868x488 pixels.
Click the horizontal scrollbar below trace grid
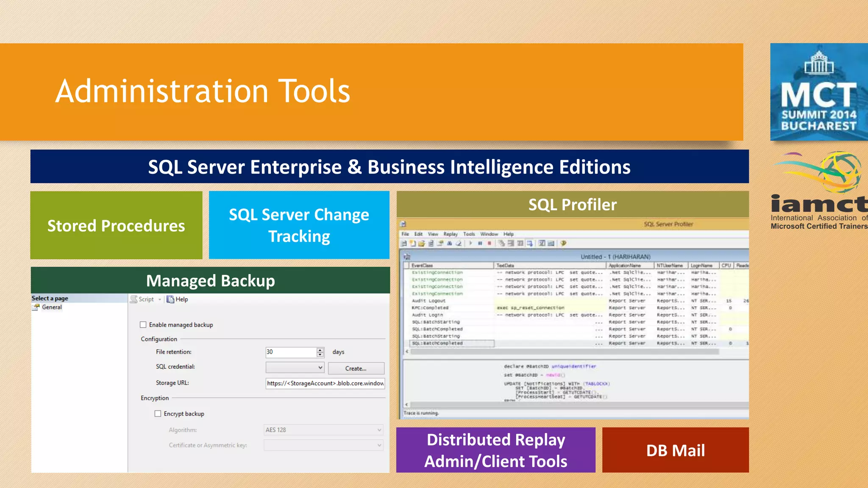tap(564, 352)
